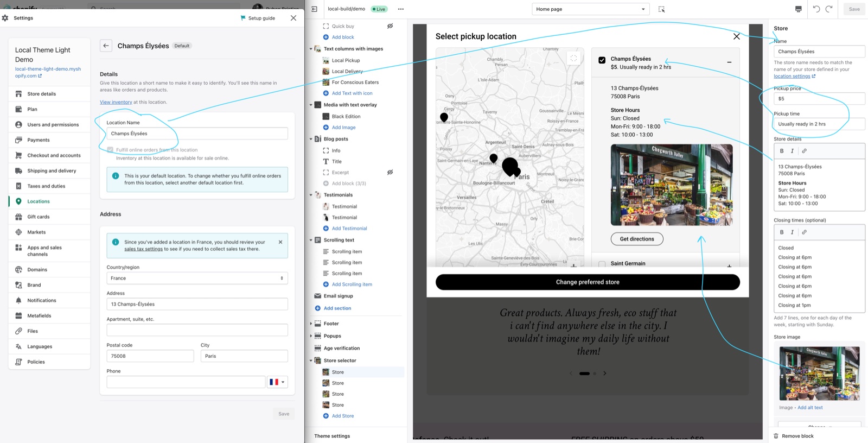The height and width of the screenshot is (443, 868).
Task: Open the Setup guide
Action: [x=258, y=18]
